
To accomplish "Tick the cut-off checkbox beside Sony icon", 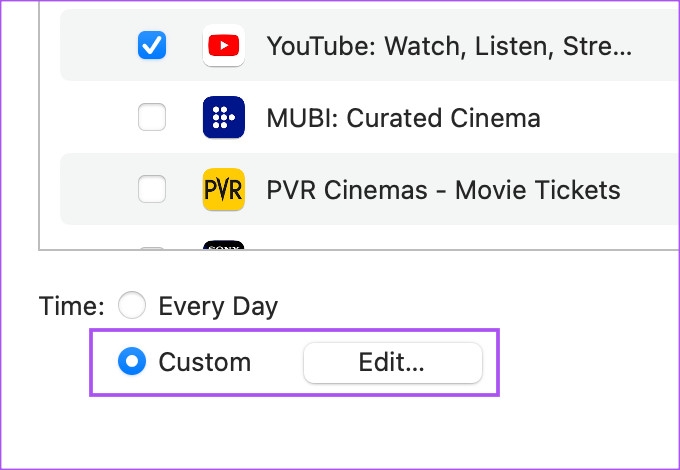I will pyautogui.click(x=152, y=248).
